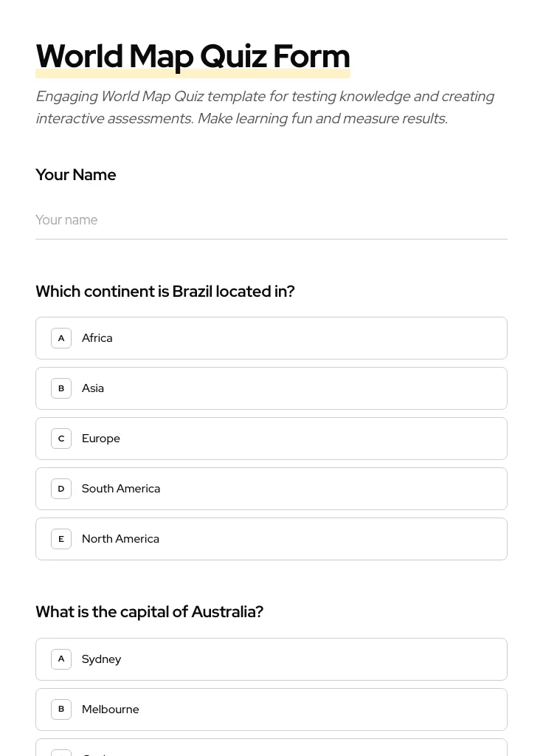Image resolution: width=543 pixels, height=756 pixels.
Task: Select Sydney as the Australia capital answer
Action: coord(271,659)
